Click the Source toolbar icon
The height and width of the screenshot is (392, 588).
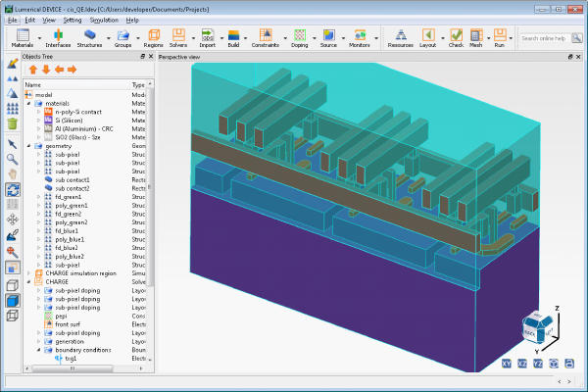(328, 38)
